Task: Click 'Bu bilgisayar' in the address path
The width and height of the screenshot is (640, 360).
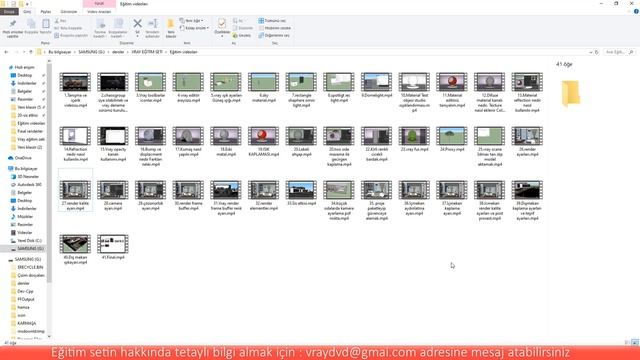Action: [60, 52]
